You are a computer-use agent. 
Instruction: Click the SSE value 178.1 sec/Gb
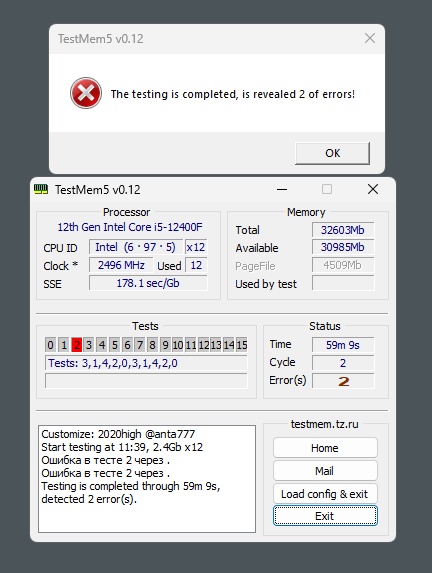pyautogui.click(x=148, y=283)
